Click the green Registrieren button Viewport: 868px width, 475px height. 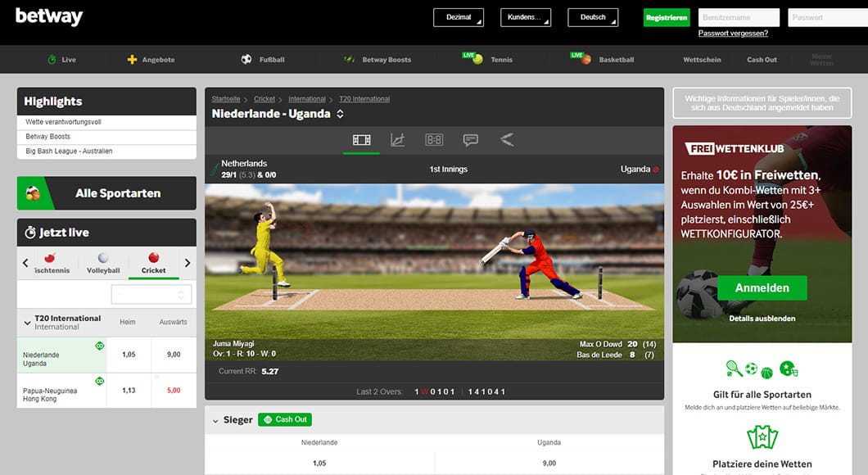667,17
